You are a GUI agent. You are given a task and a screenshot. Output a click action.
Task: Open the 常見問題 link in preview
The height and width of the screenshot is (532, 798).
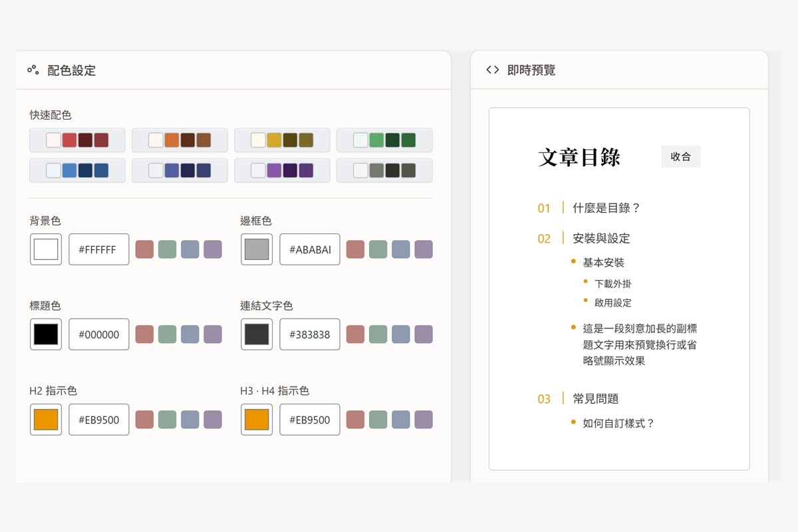(596, 398)
